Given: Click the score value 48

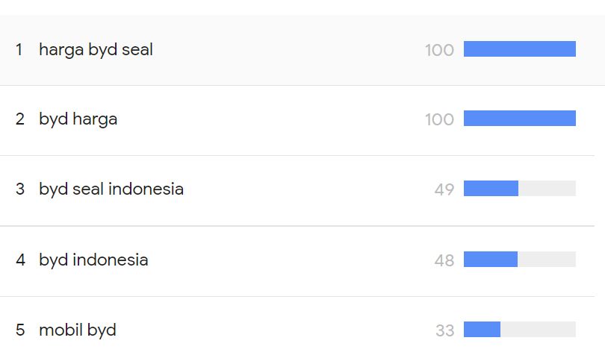Looking at the screenshot, I should tap(444, 260).
